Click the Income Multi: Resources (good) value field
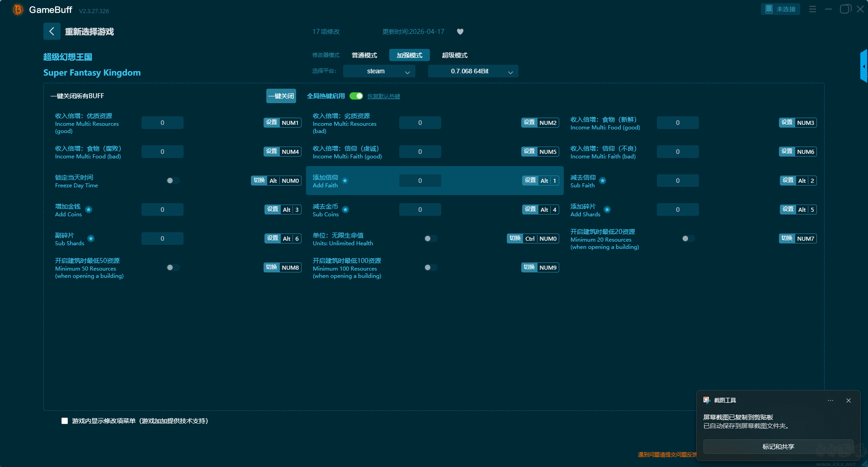The height and width of the screenshot is (467, 868). point(162,123)
